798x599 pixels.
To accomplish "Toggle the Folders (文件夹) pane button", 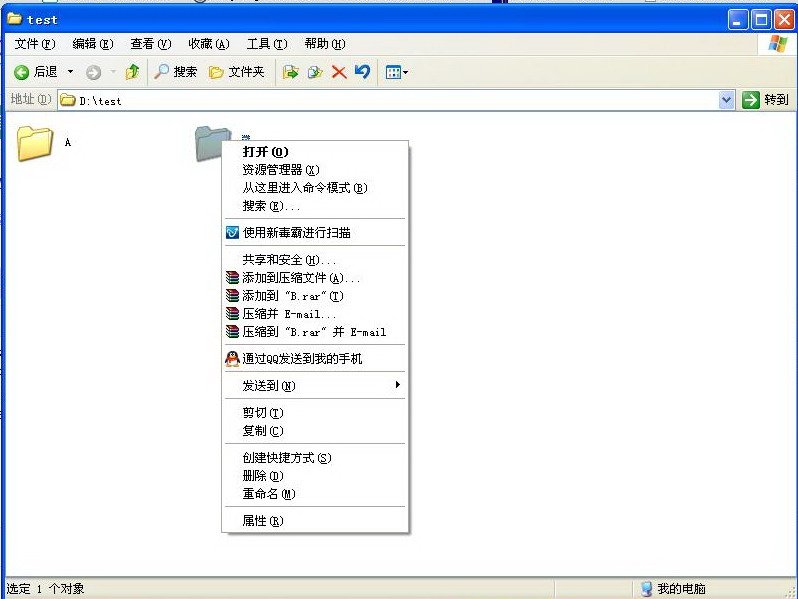I will [x=237, y=72].
